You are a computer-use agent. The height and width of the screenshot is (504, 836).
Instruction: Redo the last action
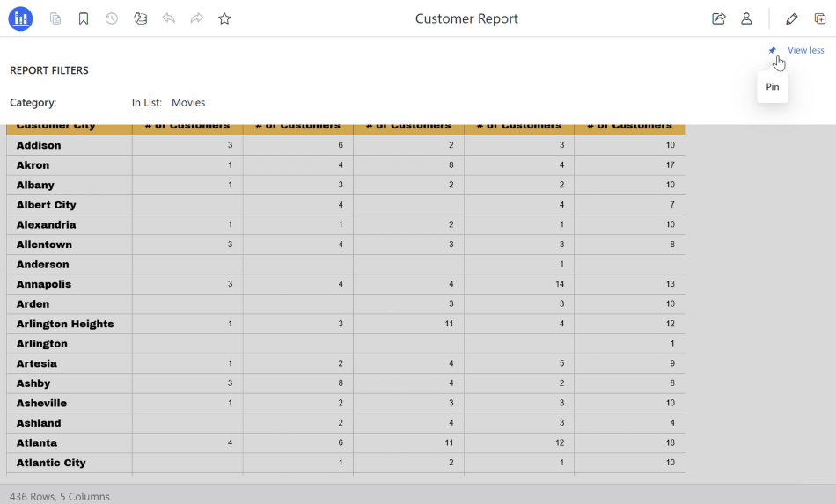click(197, 18)
